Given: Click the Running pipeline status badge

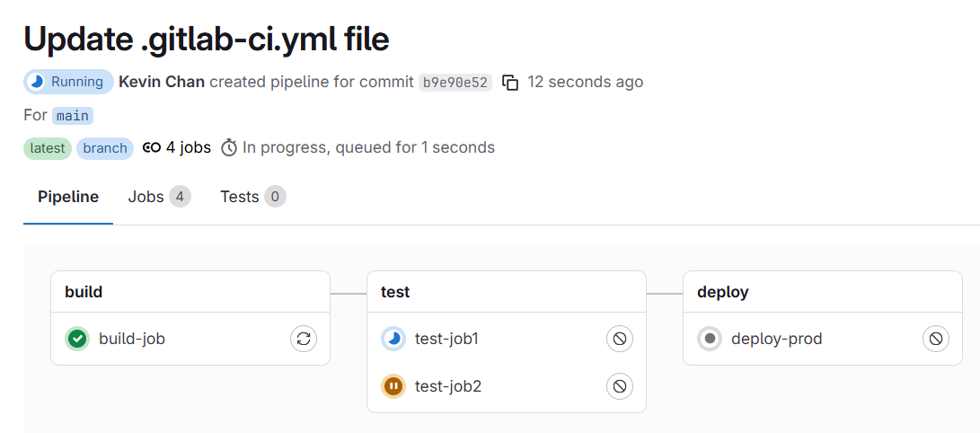Looking at the screenshot, I should [68, 82].
